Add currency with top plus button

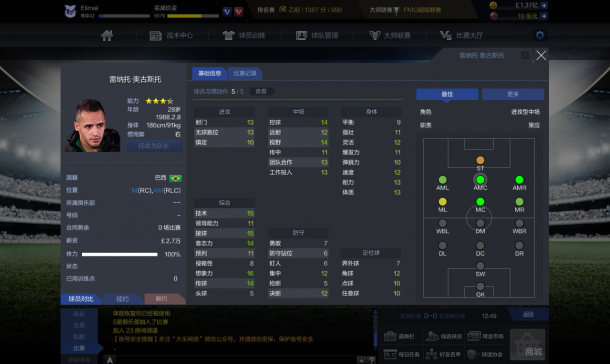[544, 5]
